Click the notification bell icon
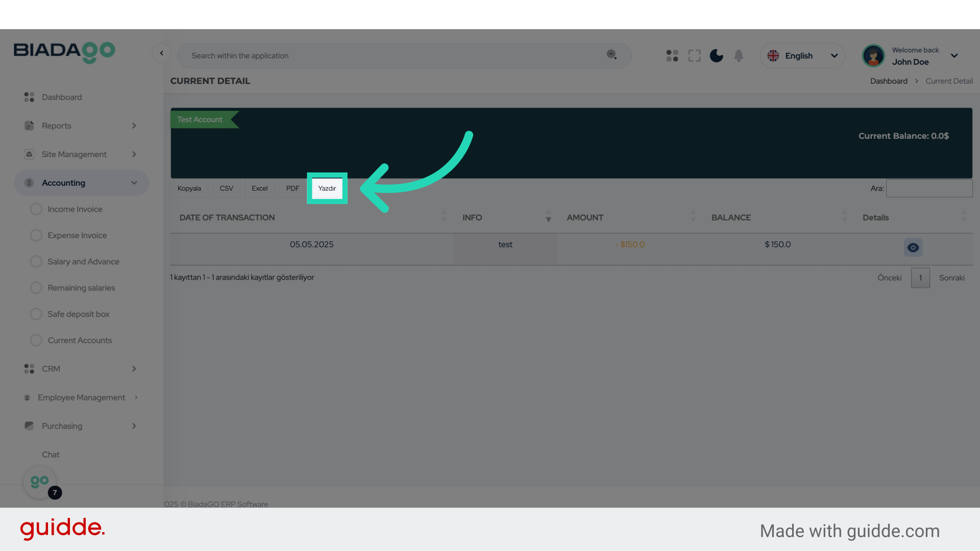Image resolution: width=980 pixels, height=551 pixels. coord(739,56)
